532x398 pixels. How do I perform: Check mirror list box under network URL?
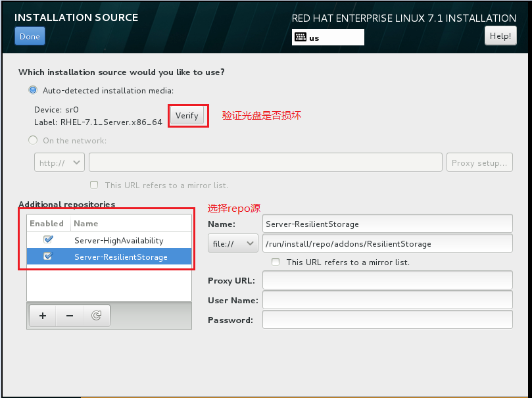(94, 185)
